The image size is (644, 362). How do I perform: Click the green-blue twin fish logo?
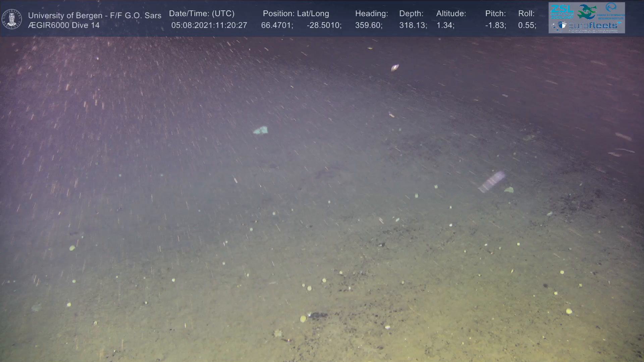(586, 11)
